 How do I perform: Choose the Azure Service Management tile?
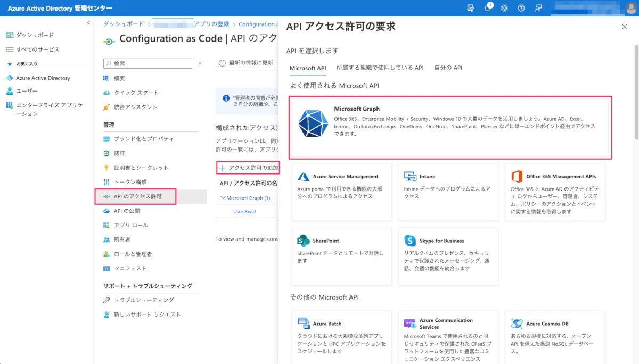[x=341, y=192]
